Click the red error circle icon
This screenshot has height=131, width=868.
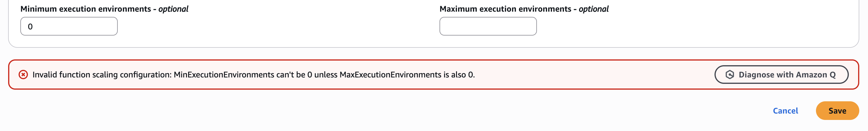click(23, 75)
